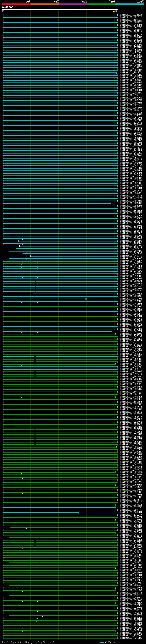Open hit UniRef100_A6EFA6
The height and width of the screenshot is (644, 146).
[131, 560]
